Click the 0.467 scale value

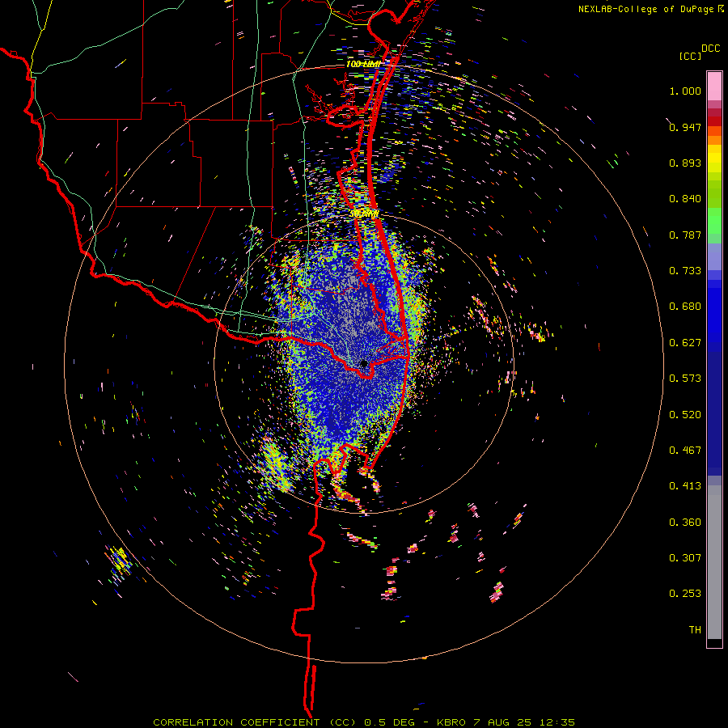coord(685,451)
